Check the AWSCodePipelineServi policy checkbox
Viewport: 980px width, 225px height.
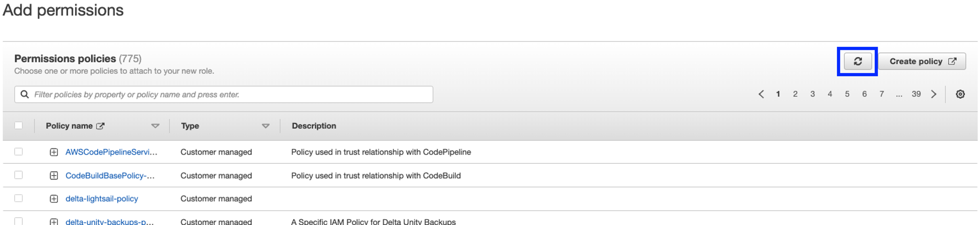[x=19, y=152]
